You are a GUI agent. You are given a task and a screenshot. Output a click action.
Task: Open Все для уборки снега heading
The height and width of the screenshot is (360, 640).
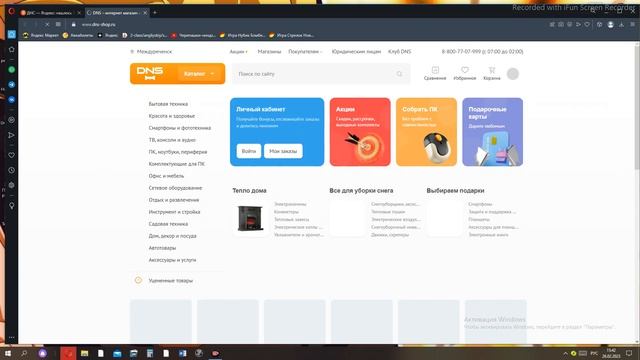tap(361, 191)
